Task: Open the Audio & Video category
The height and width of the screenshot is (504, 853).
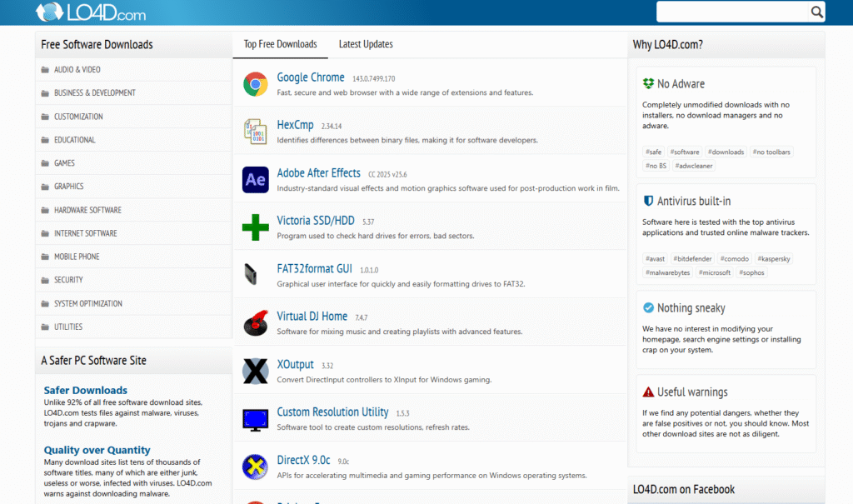Action: (77, 70)
